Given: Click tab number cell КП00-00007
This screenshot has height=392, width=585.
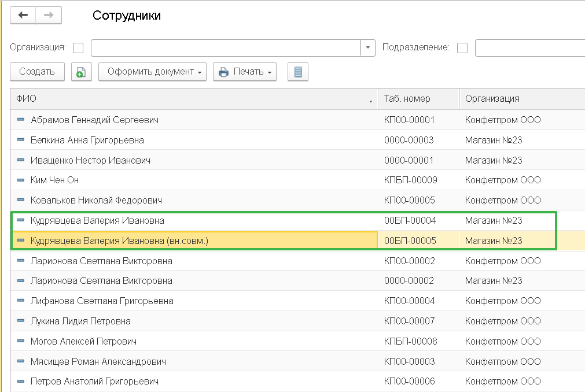Looking at the screenshot, I should (x=409, y=321).
